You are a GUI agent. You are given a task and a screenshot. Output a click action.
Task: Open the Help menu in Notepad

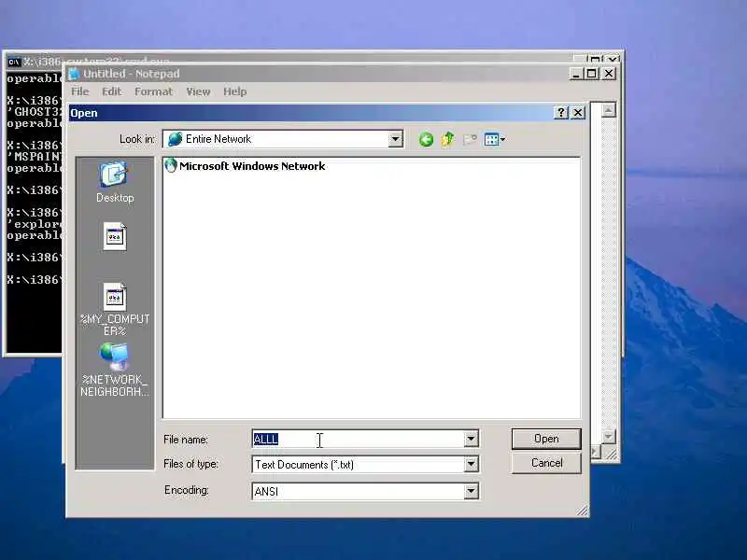[235, 91]
